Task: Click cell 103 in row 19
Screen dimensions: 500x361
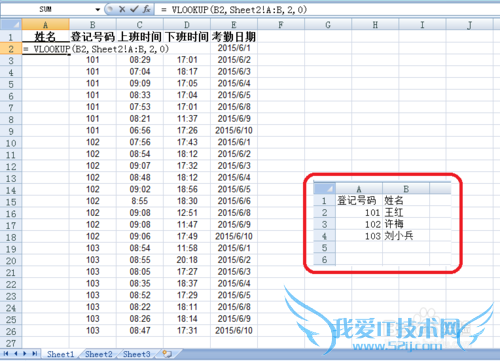Action: click(93, 248)
